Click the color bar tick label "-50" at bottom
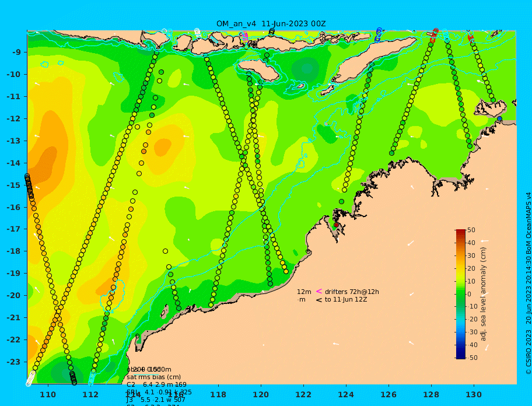Screen dimensions: 532x406 tap(473, 358)
